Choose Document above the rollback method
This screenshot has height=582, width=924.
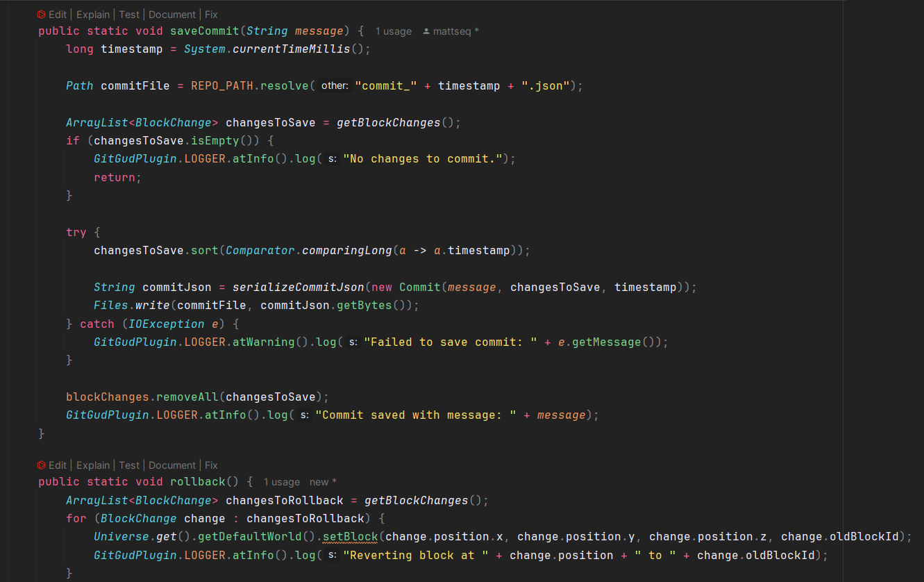[172, 465]
